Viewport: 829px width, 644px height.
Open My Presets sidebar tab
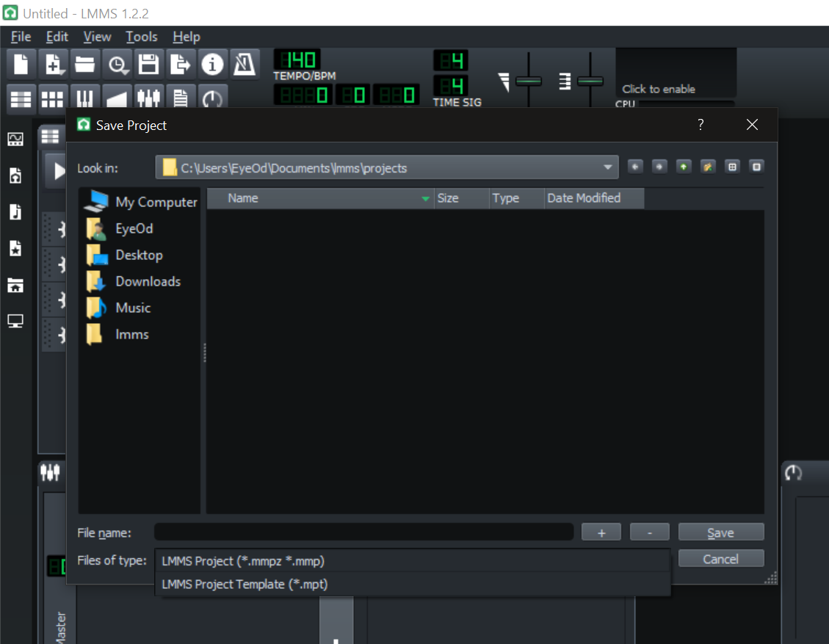(x=15, y=248)
